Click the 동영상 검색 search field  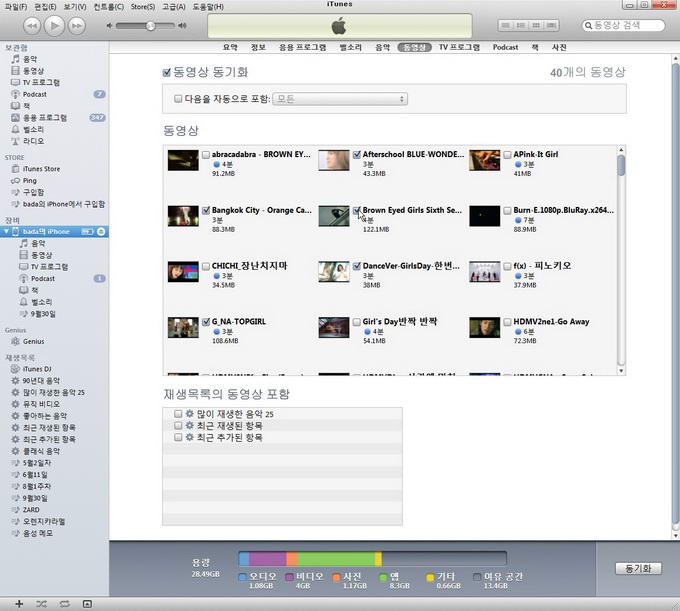(624, 26)
